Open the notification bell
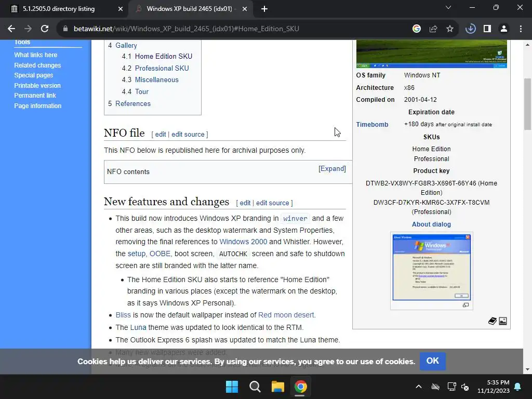The height and width of the screenshot is (399, 532). 518,387
